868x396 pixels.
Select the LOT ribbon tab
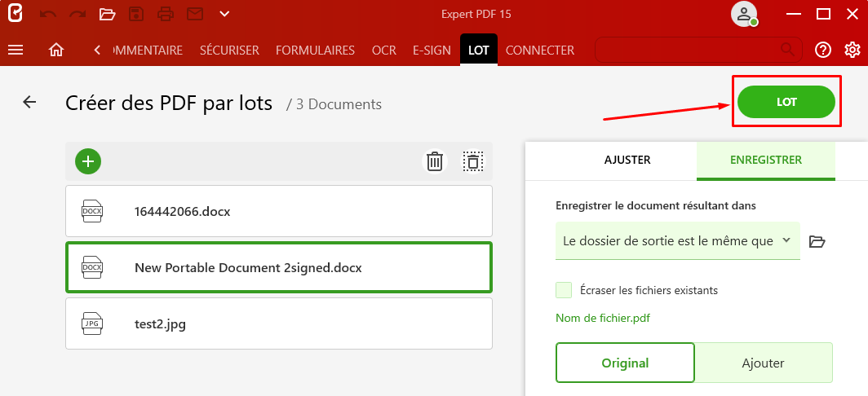pos(479,50)
